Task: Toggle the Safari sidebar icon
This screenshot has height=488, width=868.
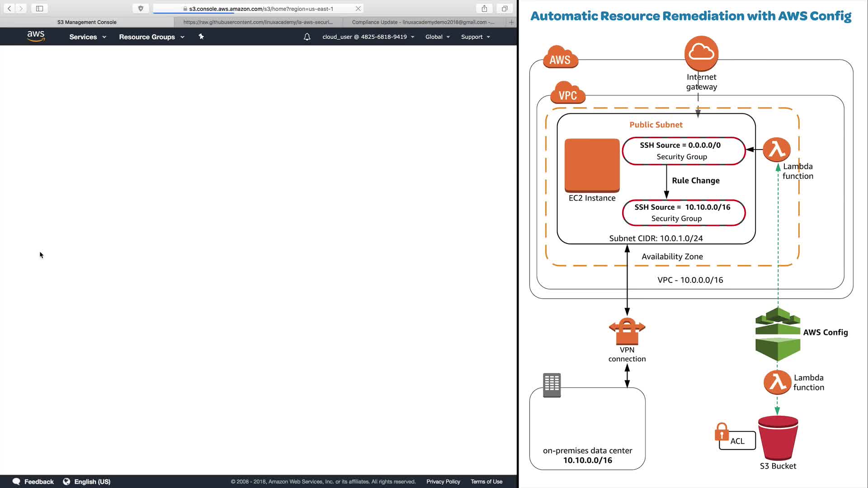Action: click(x=39, y=9)
